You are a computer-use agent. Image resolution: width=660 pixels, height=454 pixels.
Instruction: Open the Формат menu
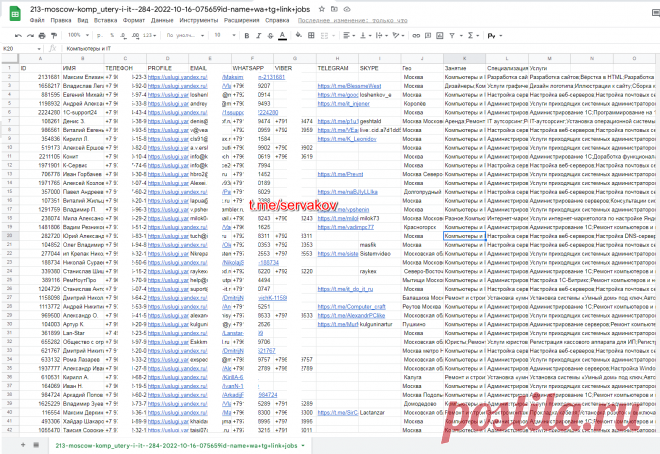click(134, 20)
